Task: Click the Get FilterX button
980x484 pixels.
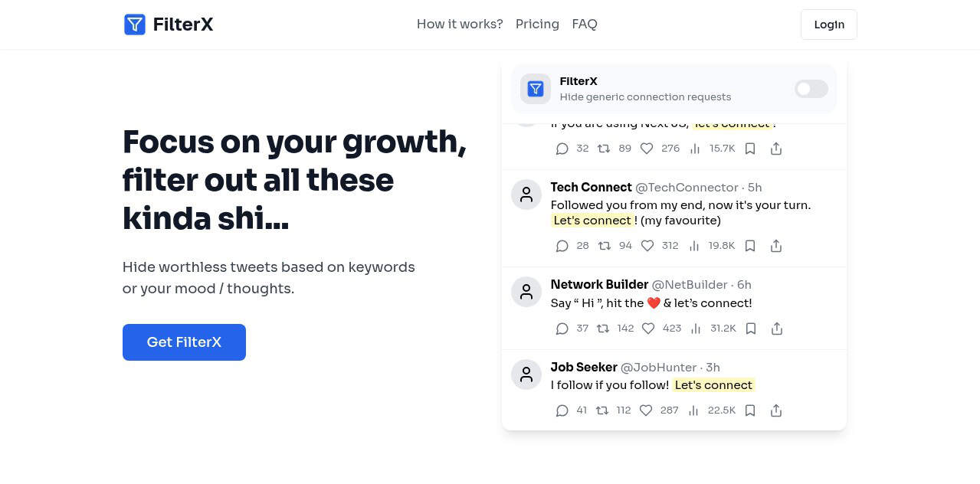Action: tap(184, 342)
